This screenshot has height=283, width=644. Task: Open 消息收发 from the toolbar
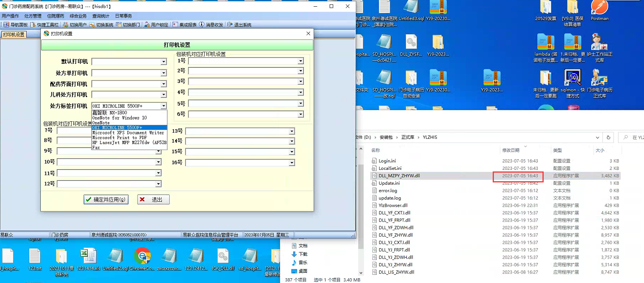(x=211, y=25)
